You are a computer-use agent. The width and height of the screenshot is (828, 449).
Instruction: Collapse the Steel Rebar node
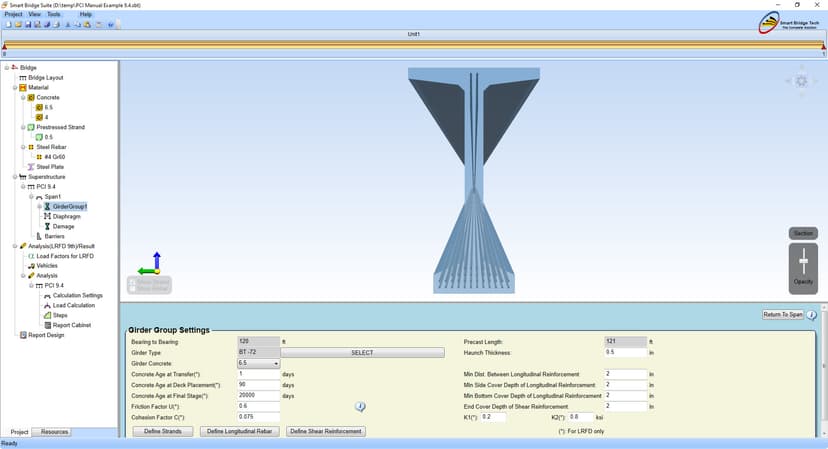click(x=23, y=147)
